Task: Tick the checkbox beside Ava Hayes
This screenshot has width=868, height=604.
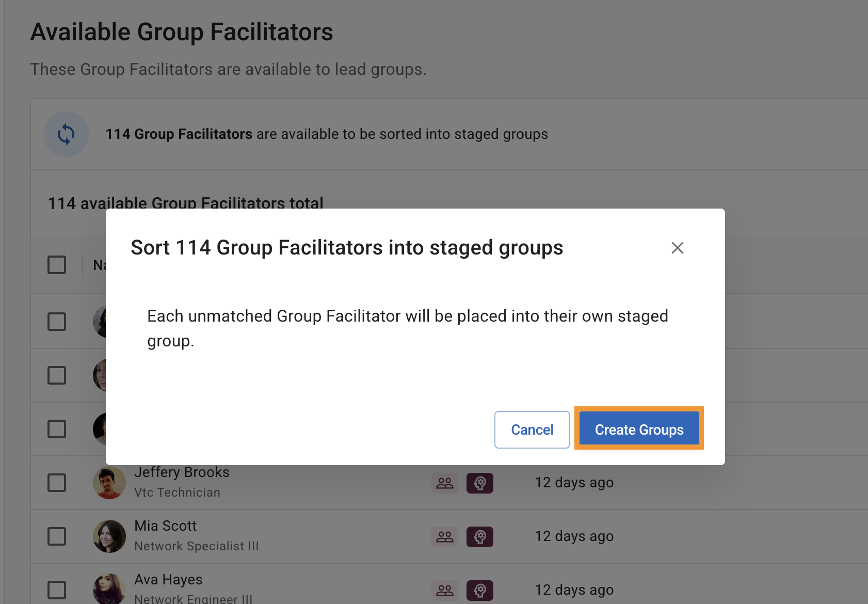Action: pos(57,590)
